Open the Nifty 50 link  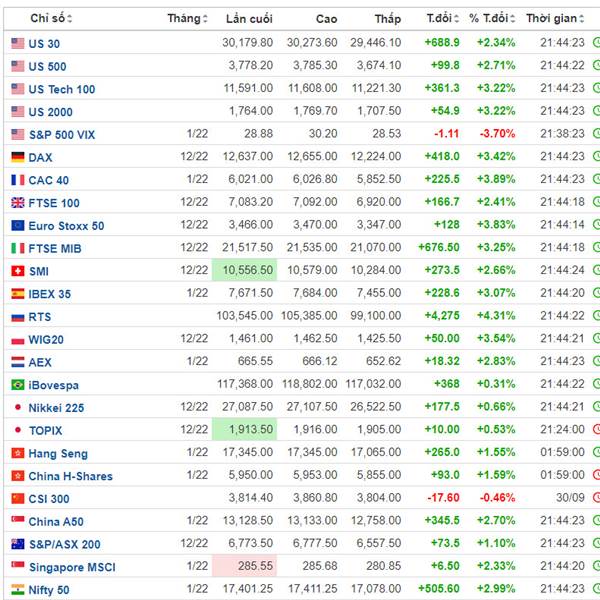tap(49, 590)
